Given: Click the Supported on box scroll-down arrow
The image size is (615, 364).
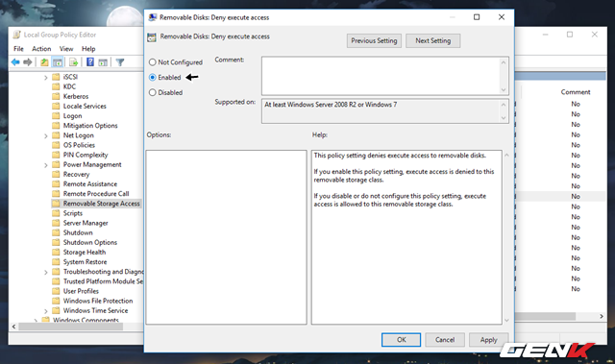Looking at the screenshot, I should pos(504,118).
